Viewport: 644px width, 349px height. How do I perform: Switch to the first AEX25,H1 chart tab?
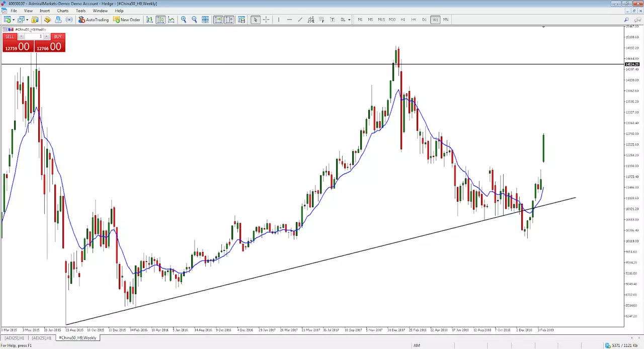(x=15, y=338)
